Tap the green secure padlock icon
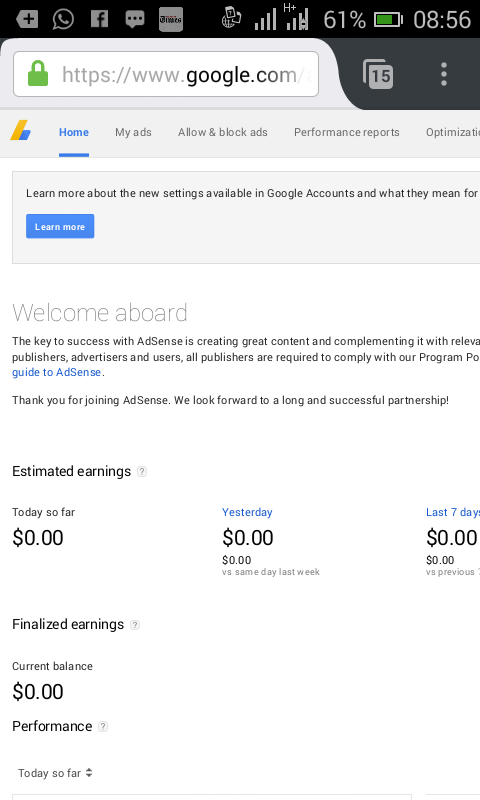 38,73
